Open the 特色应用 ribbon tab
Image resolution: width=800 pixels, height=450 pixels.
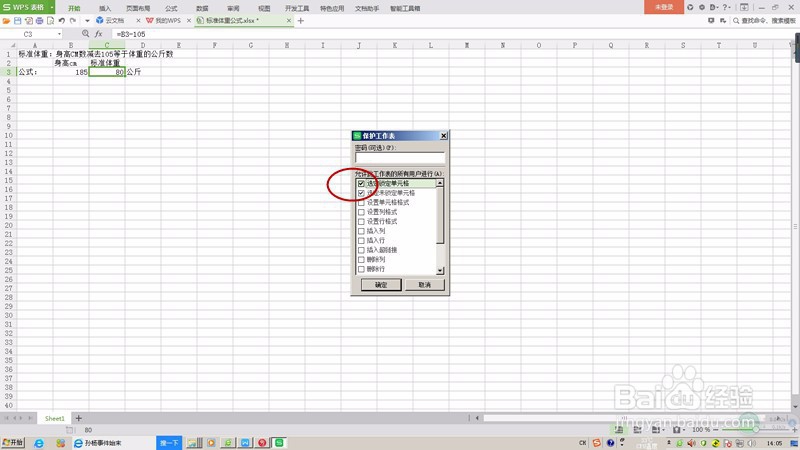click(x=332, y=8)
